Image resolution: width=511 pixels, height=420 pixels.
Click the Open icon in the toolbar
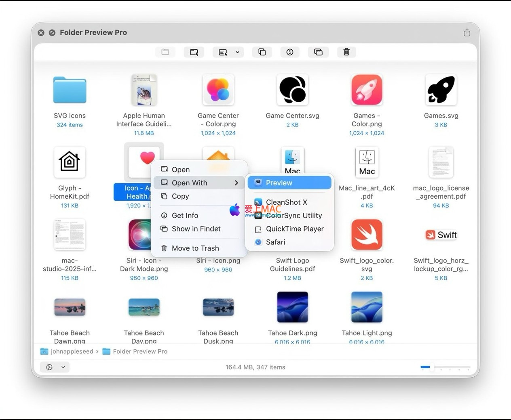tap(194, 52)
